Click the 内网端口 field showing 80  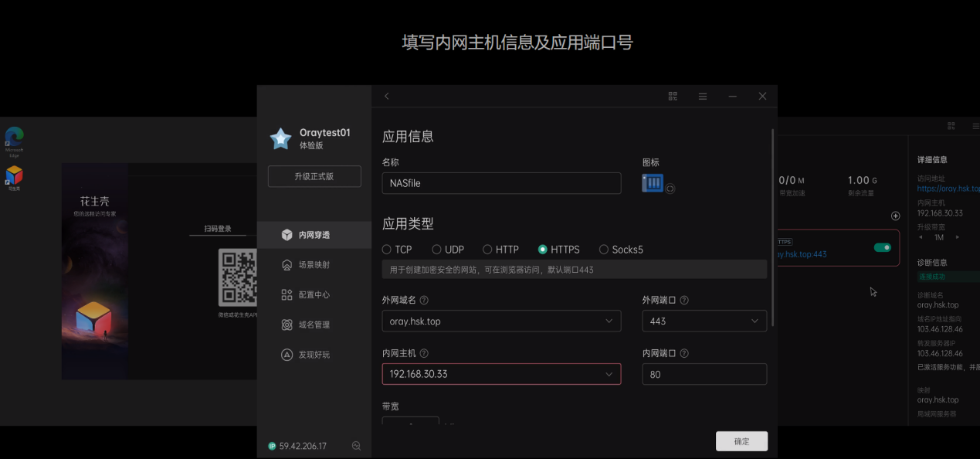(x=704, y=374)
